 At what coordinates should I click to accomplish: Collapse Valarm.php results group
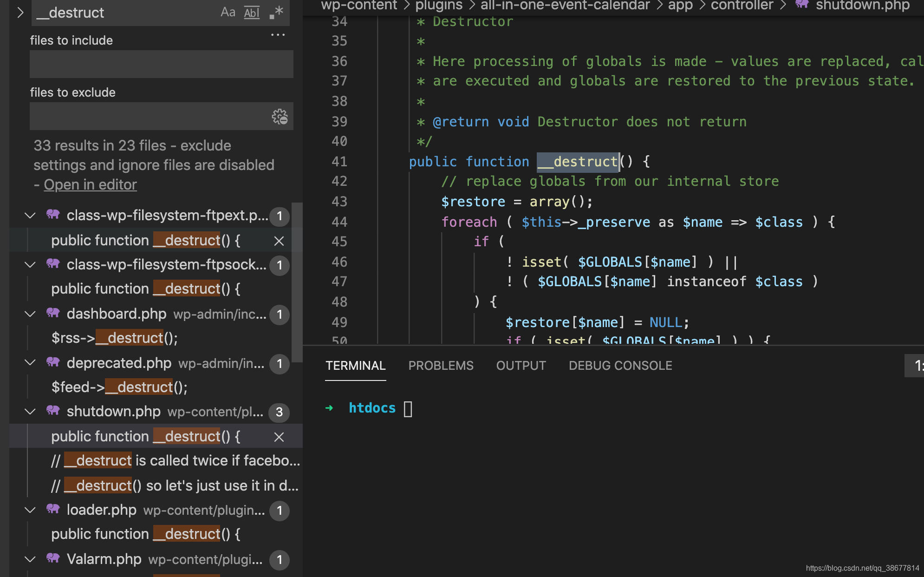pyautogui.click(x=30, y=559)
